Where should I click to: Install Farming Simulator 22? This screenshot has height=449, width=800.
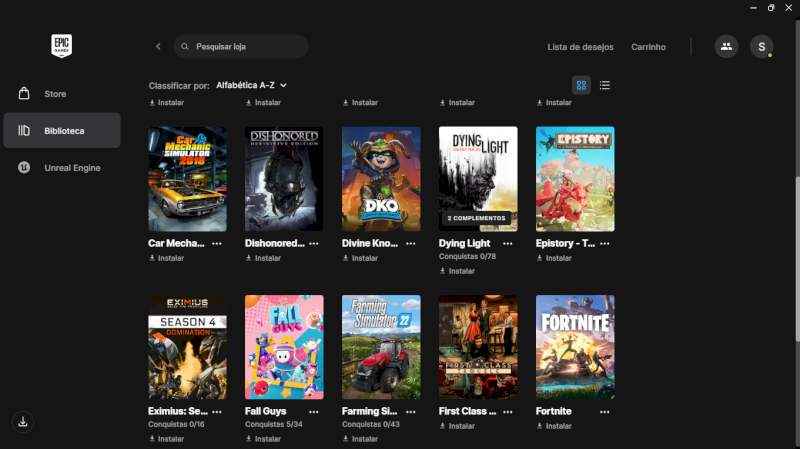tap(360, 439)
